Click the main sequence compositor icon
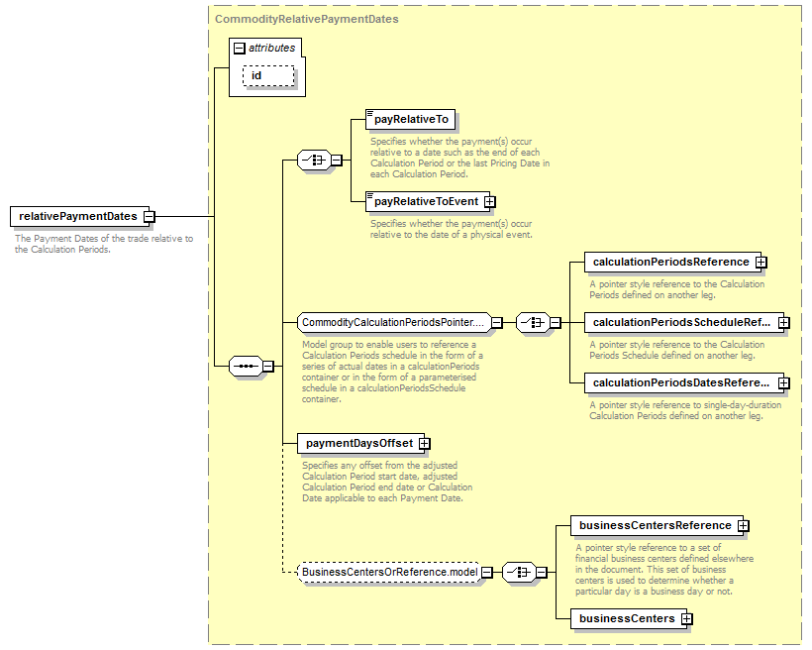 pos(245,367)
